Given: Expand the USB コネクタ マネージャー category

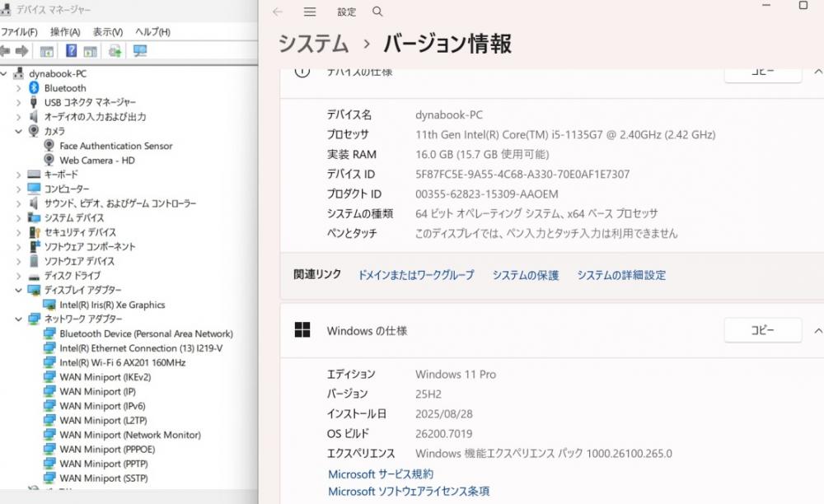Looking at the screenshot, I should click(x=19, y=102).
